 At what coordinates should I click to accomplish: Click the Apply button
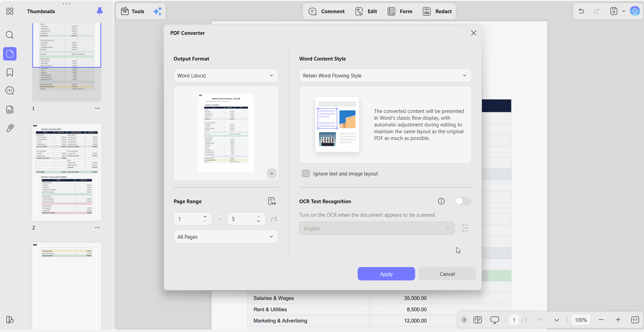386,274
